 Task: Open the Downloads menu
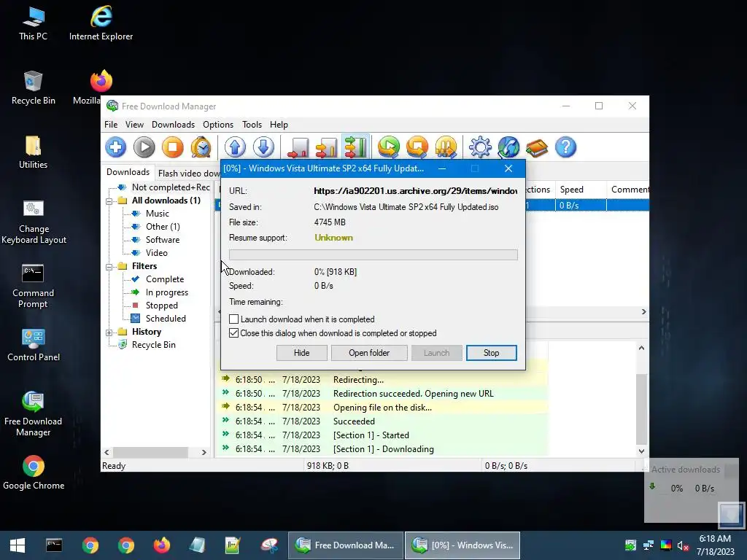pyautogui.click(x=173, y=124)
